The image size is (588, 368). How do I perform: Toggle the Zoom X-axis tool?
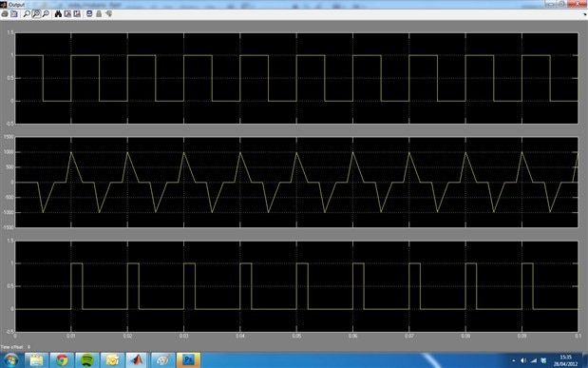click(x=36, y=14)
